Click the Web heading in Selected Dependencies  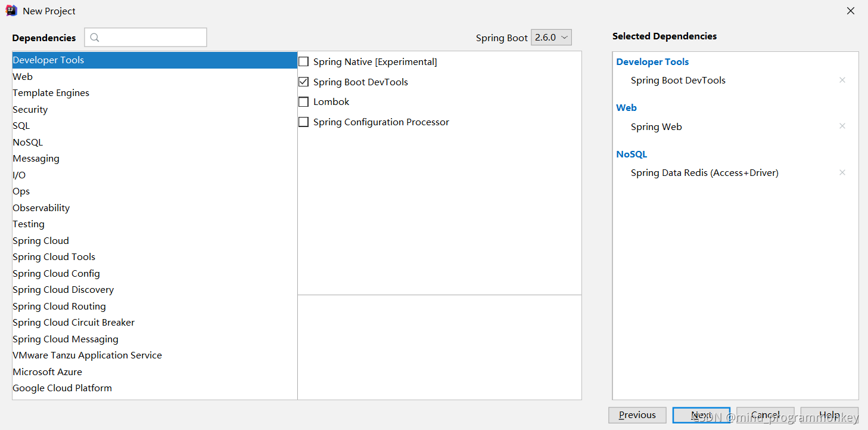click(x=626, y=108)
